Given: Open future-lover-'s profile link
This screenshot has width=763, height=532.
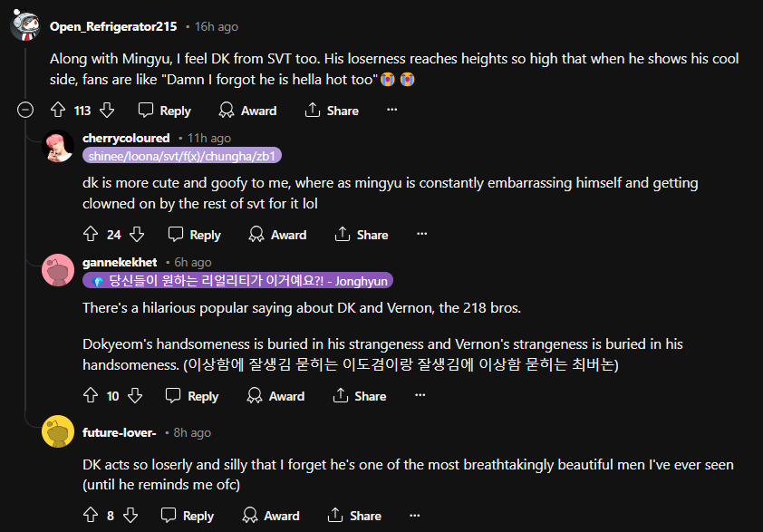Looking at the screenshot, I should pos(120,432).
